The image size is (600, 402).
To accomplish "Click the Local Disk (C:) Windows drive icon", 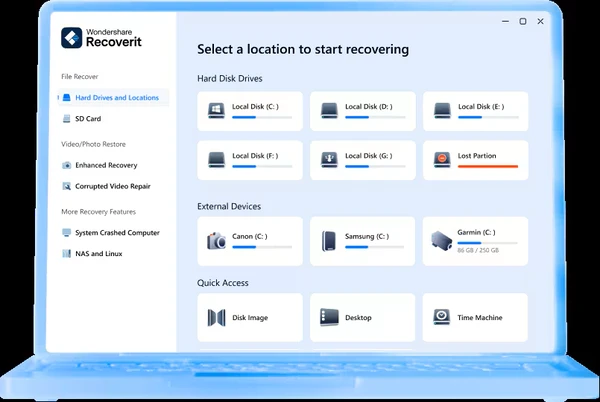I will [x=216, y=111].
